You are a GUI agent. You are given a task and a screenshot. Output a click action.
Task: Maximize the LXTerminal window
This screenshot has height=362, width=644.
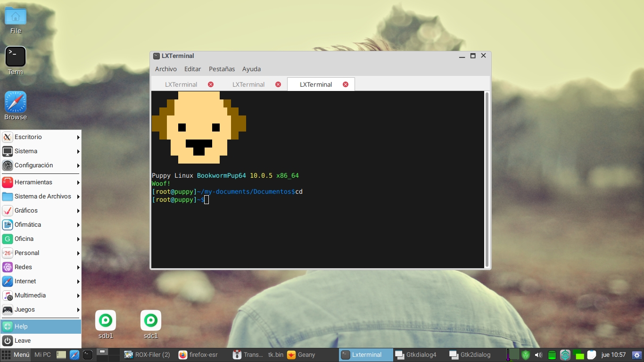[x=473, y=56]
